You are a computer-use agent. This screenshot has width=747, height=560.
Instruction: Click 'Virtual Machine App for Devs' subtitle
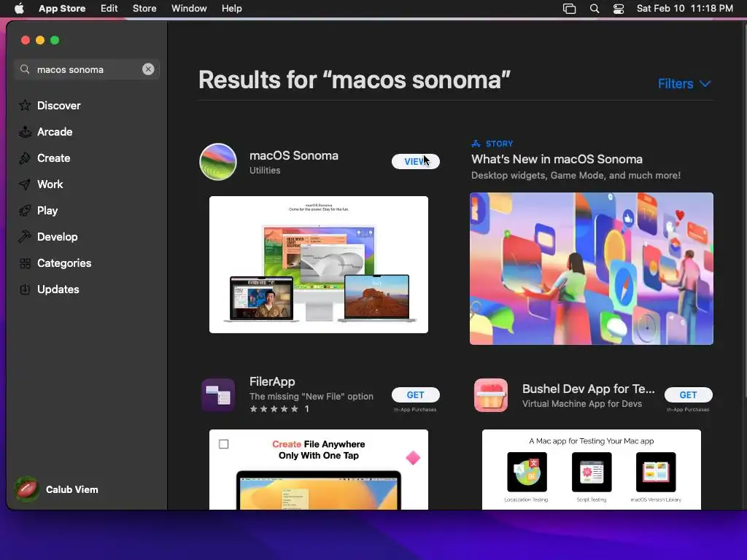click(x=581, y=404)
